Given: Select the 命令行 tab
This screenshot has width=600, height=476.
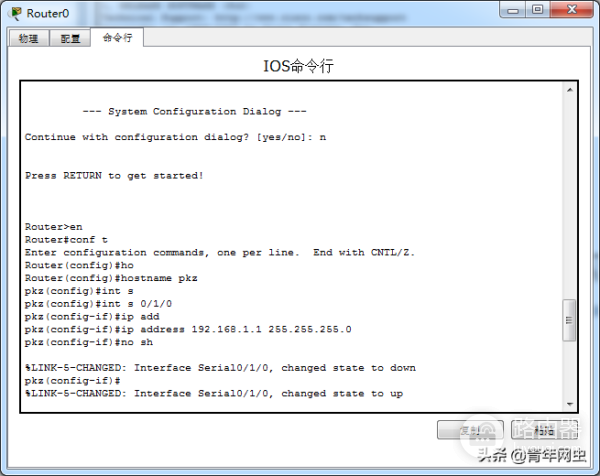Looking at the screenshot, I should pos(117,37).
